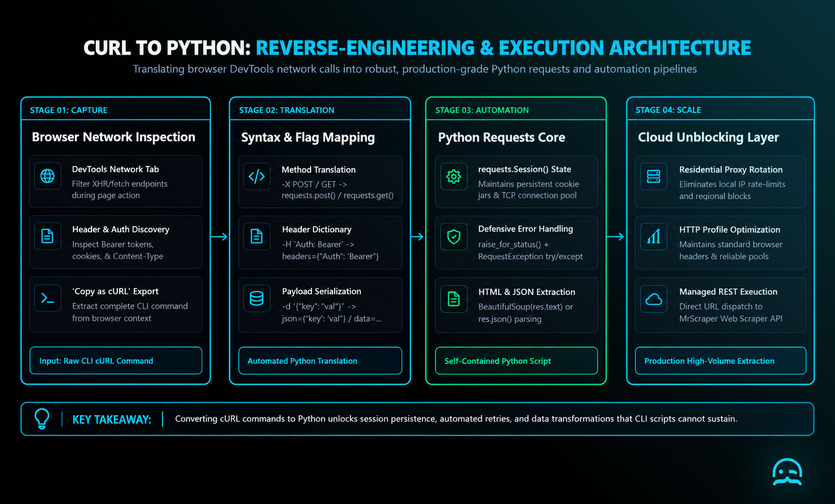Select the Self-Contained Python Script box

point(516,360)
